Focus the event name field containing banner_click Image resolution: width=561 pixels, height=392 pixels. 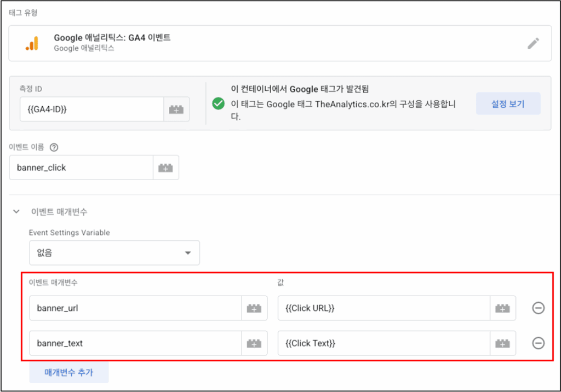[x=81, y=168]
